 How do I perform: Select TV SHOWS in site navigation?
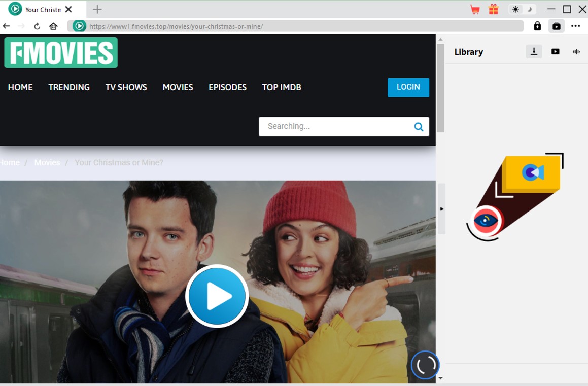pos(126,87)
